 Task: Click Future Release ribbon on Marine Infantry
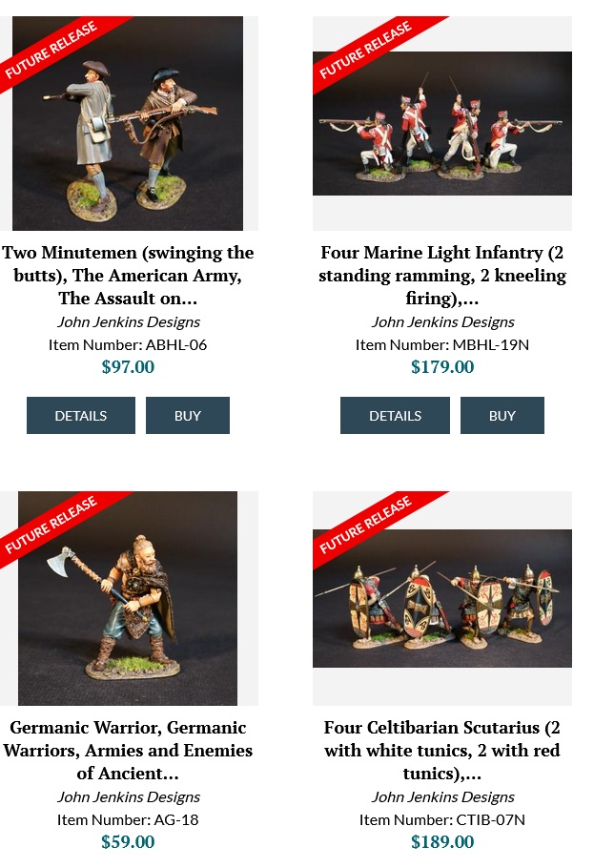(x=365, y=50)
